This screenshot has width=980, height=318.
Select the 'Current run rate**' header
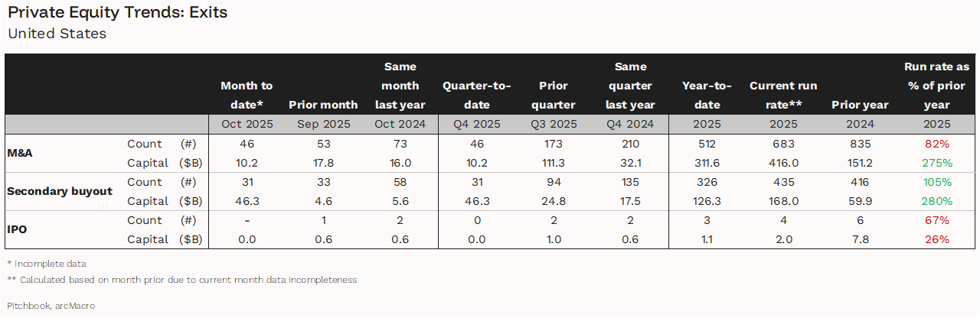tap(782, 95)
